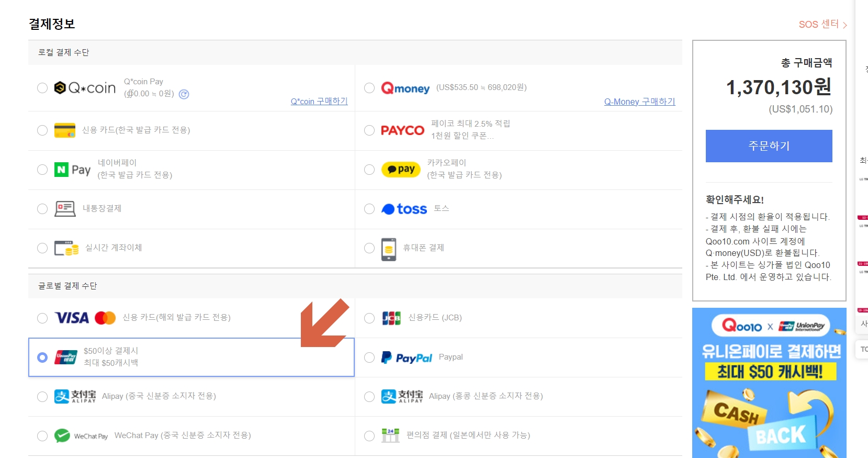The image size is (868, 458).
Task: Click the Alipay logo for China ID
Action: coord(75,396)
